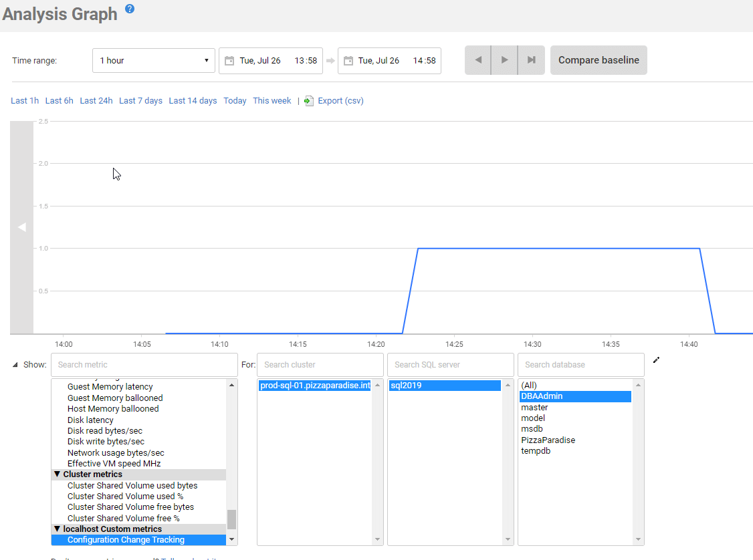Viewport: 753px width, 560px height.
Task: Select Guest Memory ballooned metric
Action: 115,398
